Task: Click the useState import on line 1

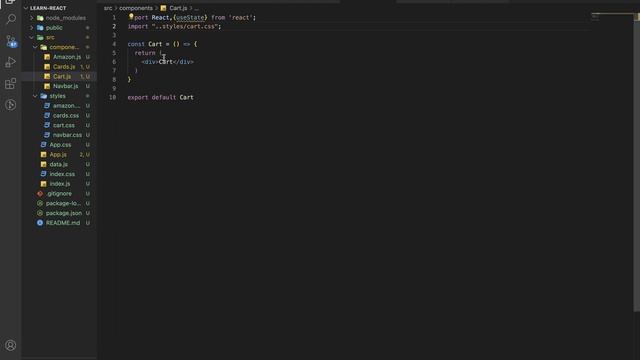Action: (190, 18)
